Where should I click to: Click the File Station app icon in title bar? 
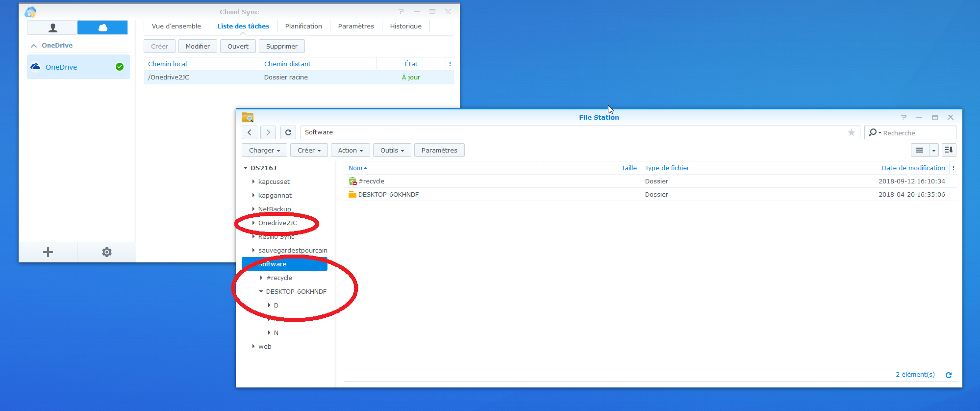pos(248,117)
